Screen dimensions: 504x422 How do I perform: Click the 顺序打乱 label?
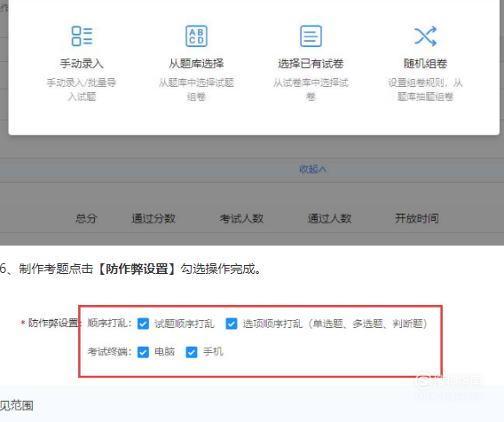tap(109, 323)
